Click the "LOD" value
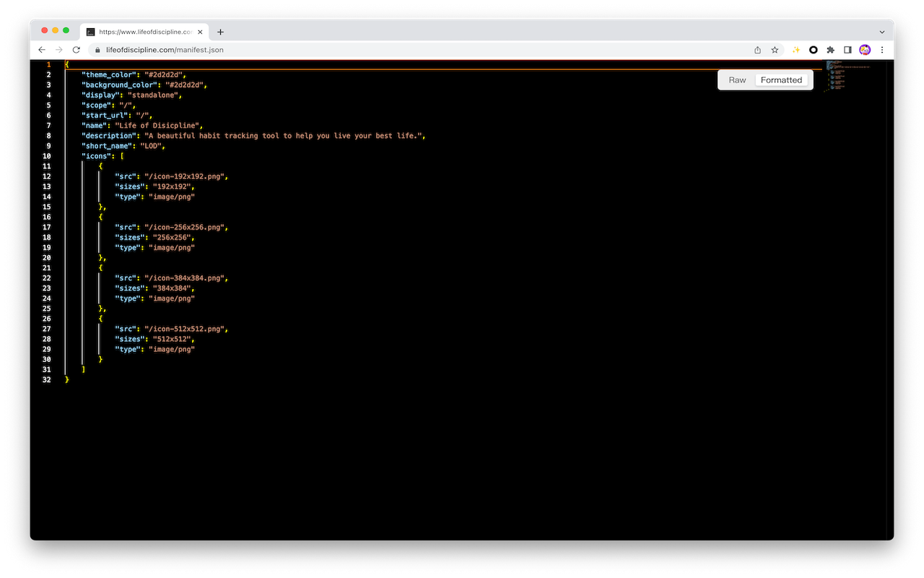The image size is (924, 578). (151, 145)
